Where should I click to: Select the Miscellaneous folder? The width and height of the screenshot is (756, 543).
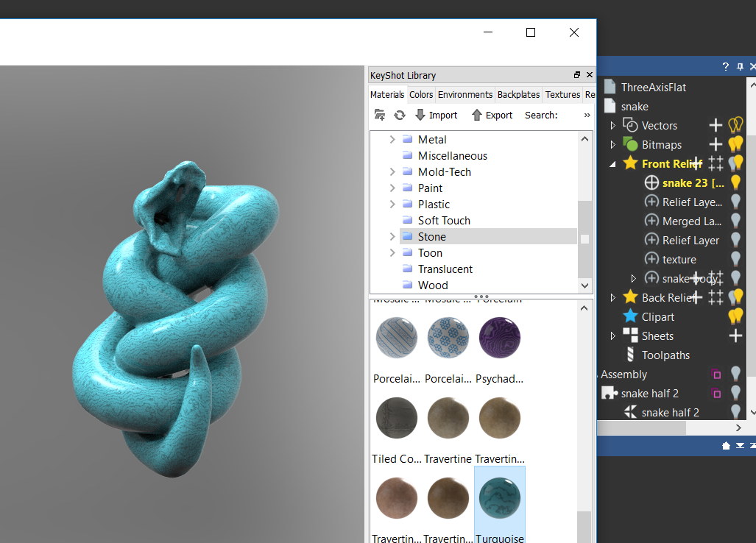(x=452, y=156)
